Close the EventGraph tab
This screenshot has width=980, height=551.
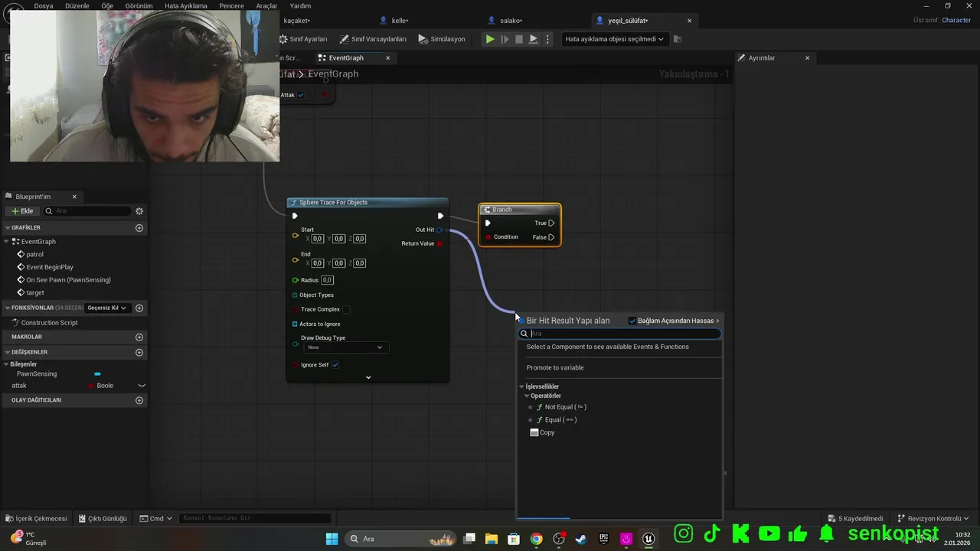click(387, 58)
